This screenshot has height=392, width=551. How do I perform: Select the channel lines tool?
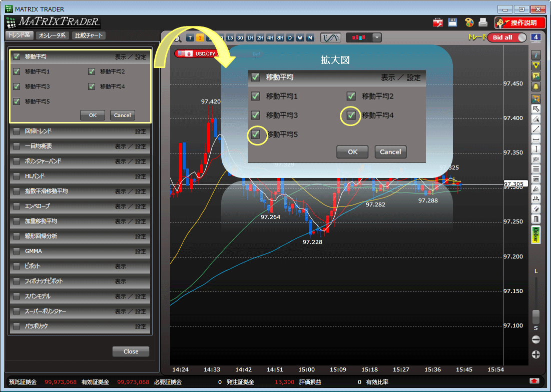[536, 179]
